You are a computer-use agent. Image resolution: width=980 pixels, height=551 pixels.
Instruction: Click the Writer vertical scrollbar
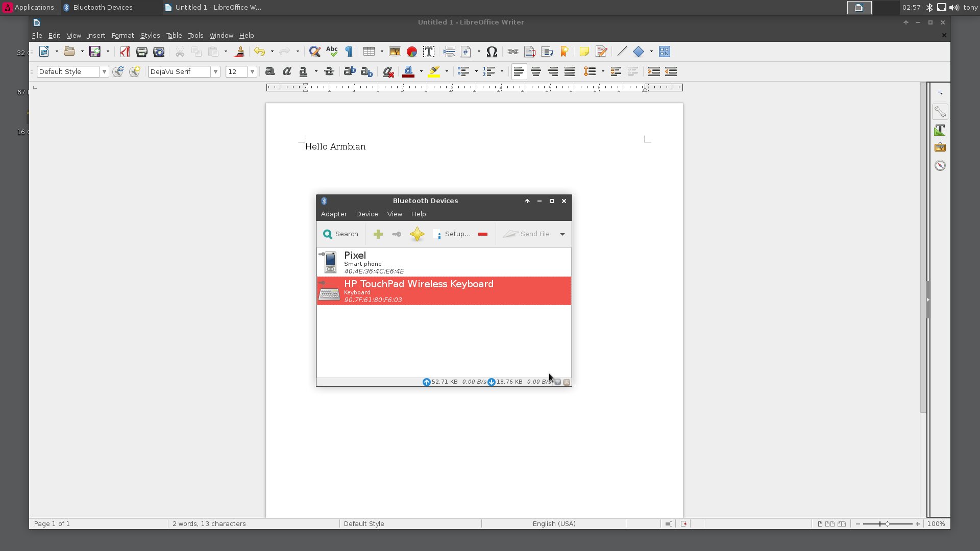coord(923,247)
